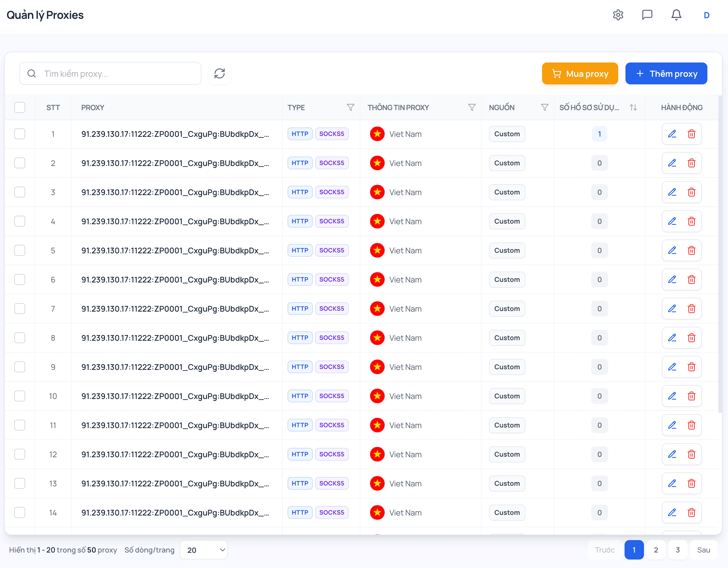Open the user avatar D
The height and width of the screenshot is (568, 728).
[x=706, y=15]
